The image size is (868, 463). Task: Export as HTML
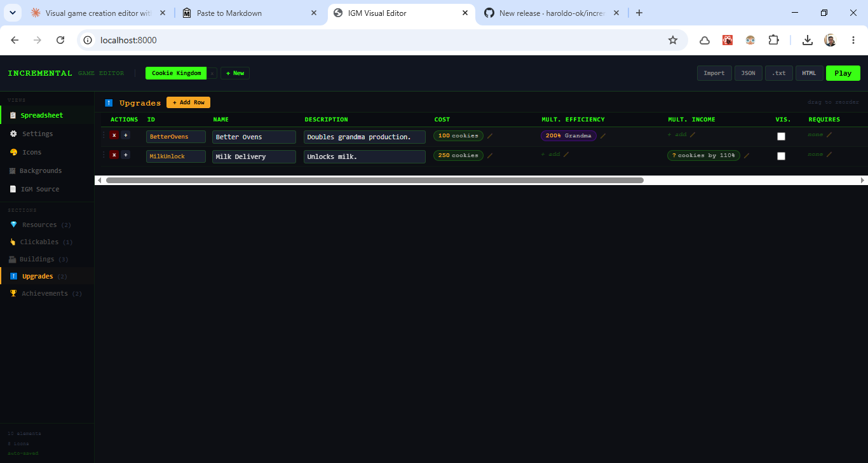[x=809, y=73]
